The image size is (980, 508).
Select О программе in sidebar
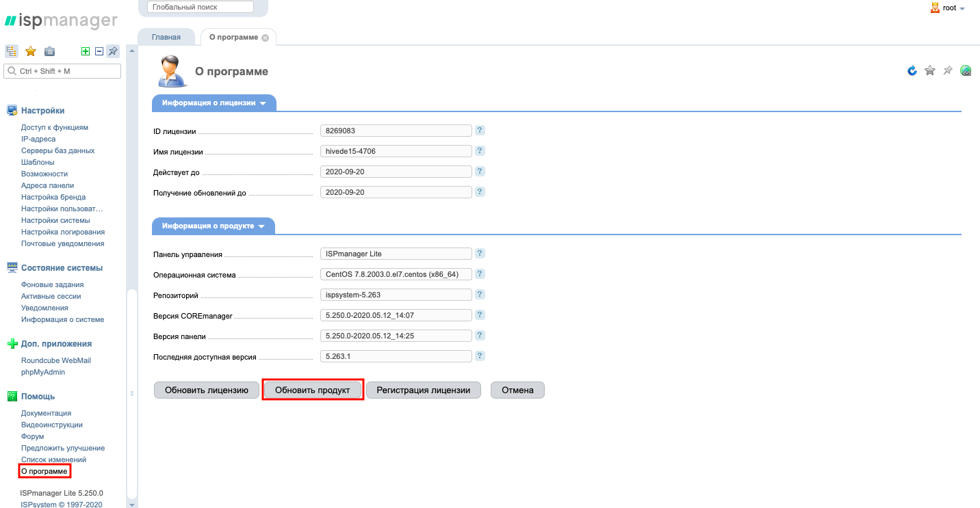pos(44,471)
